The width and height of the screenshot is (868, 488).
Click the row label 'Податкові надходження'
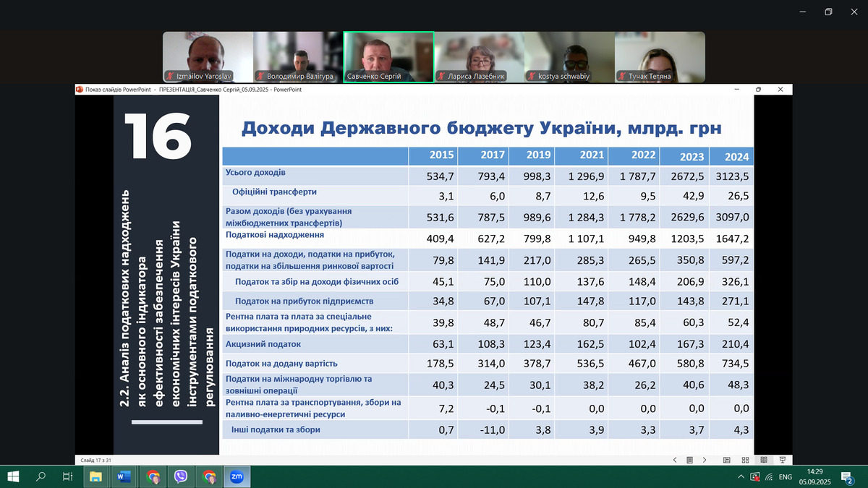pyautogui.click(x=274, y=235)
